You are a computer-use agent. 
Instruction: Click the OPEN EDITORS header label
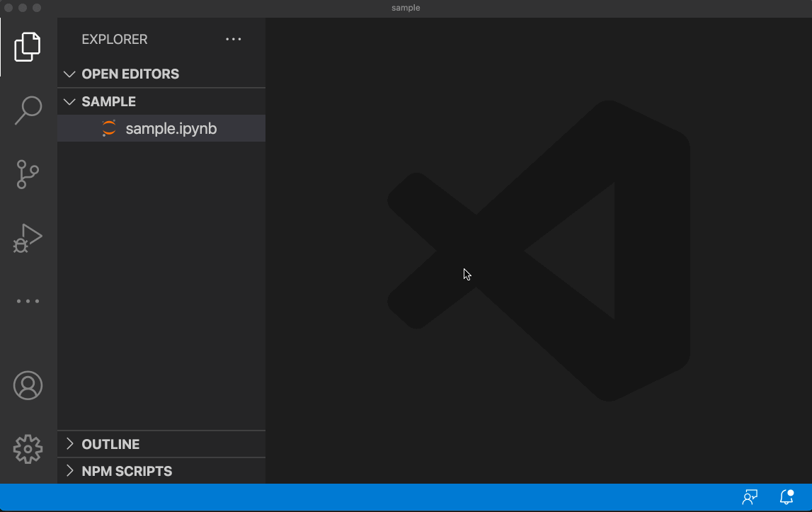(x=130, y=74)
